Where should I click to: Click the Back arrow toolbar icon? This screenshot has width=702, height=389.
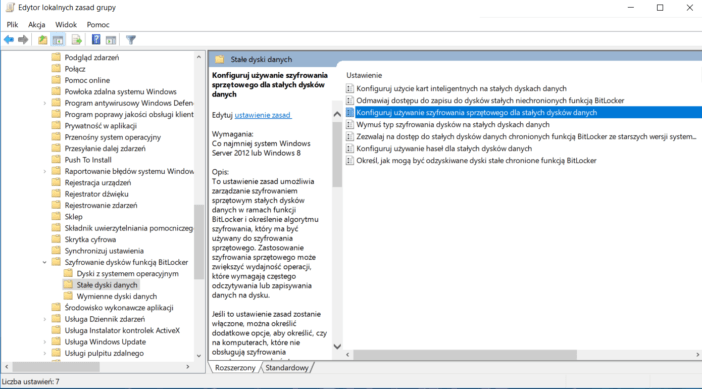click(9, 40)
